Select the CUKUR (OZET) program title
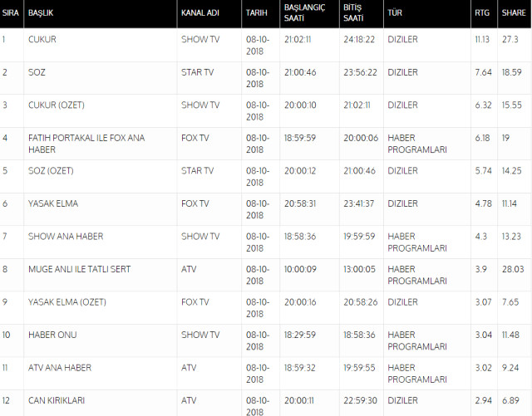This screenshot has width=532, height=416. (57, 105)
